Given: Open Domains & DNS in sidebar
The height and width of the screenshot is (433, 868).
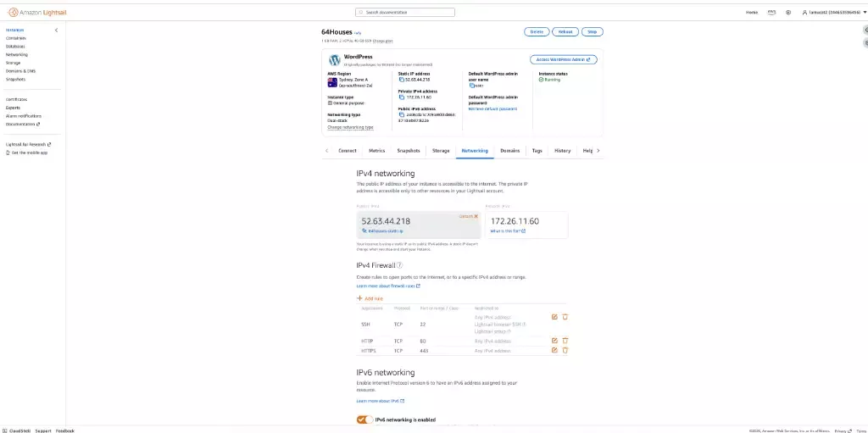Looking at the screenshot, I should click(20, 71).
